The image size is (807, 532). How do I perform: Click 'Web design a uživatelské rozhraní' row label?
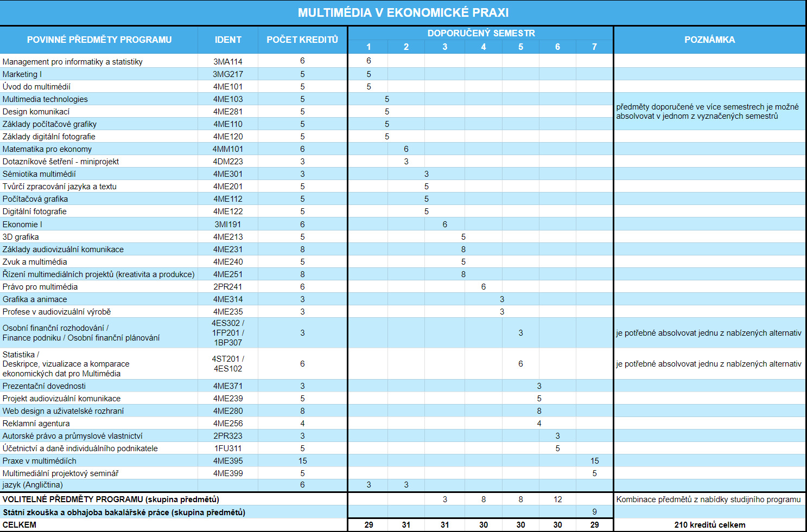click(x=63, y=411)
